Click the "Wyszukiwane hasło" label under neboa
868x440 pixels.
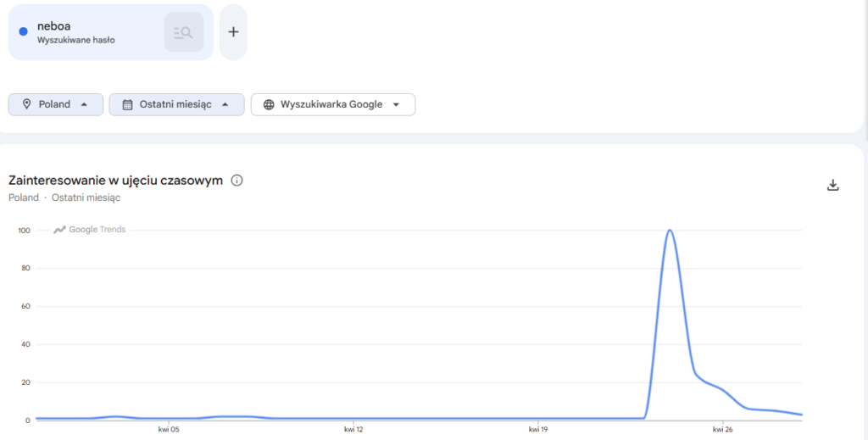pos(76,40)
